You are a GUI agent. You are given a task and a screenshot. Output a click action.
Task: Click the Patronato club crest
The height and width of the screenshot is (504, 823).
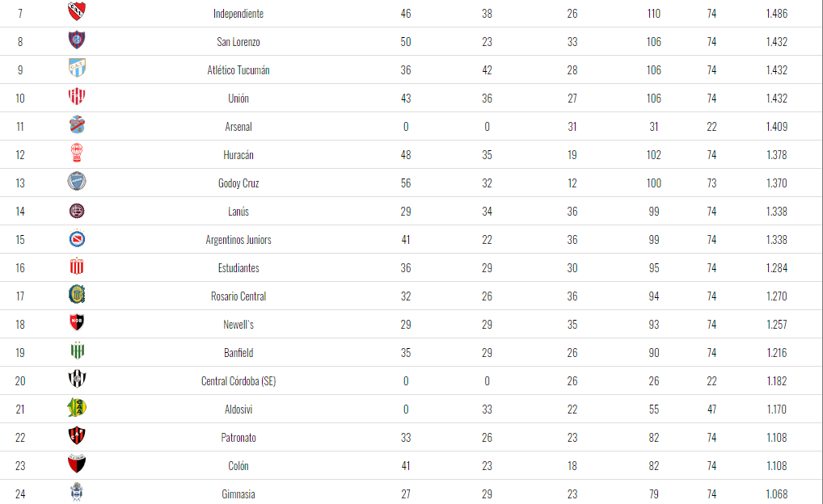[77, 436]
